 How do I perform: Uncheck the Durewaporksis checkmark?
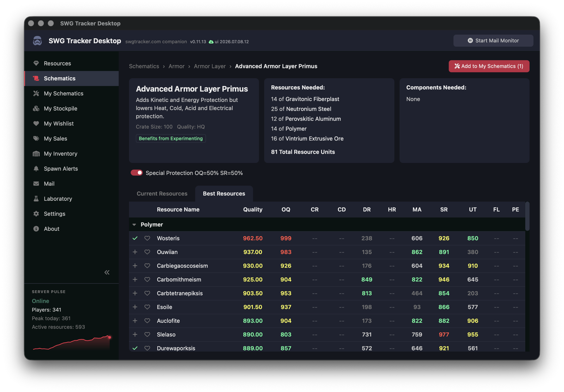pyautogui.click(x=135, y=348)
